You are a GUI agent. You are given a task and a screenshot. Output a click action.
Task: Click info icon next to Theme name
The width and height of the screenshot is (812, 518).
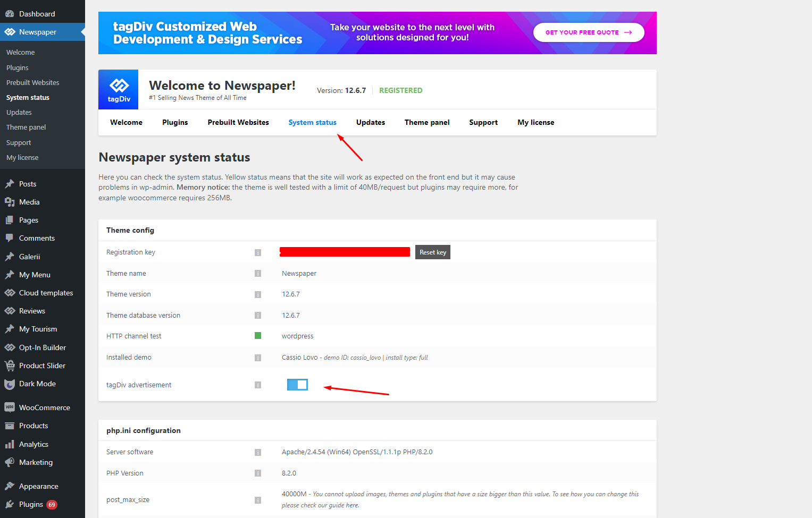(258, 274)
